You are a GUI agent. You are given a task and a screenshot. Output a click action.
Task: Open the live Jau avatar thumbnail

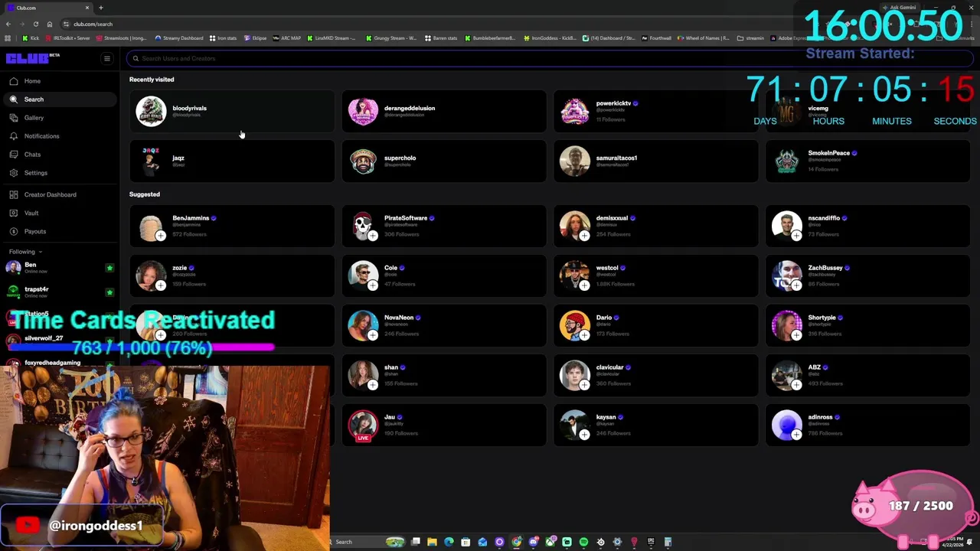[x=363, y=425]
